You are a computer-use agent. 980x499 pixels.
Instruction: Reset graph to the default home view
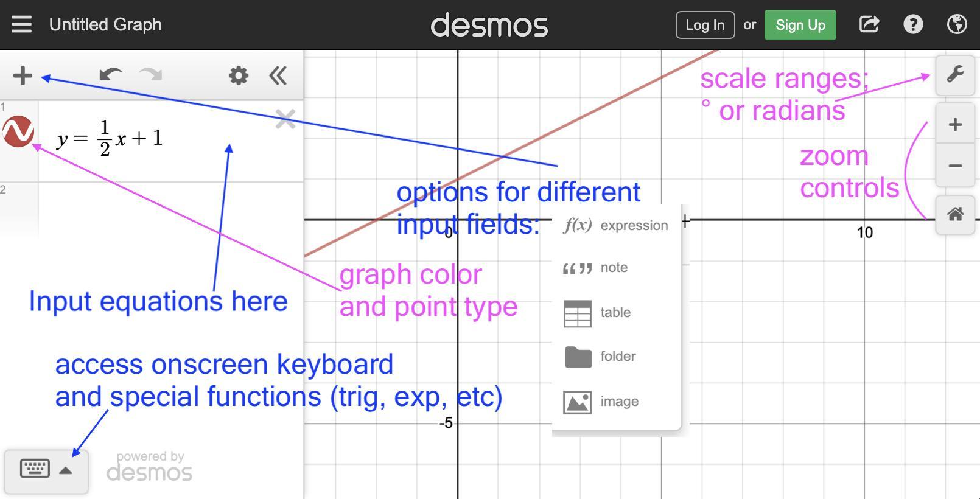coord(955,214)
